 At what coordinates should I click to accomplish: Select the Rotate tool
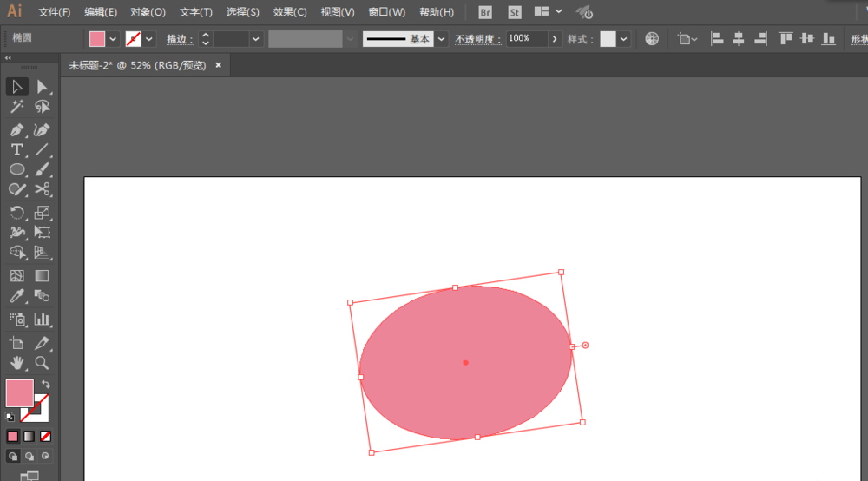(16, 213)
